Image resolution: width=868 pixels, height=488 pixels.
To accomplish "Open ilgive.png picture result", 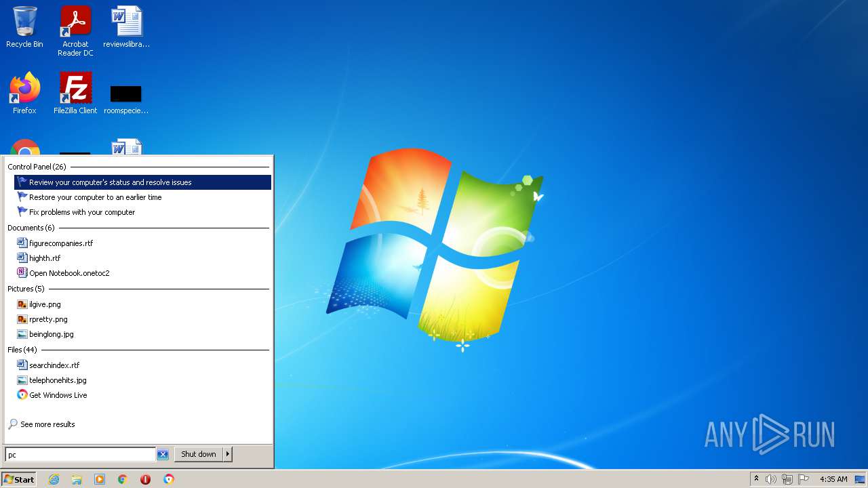I will (142, 304).
